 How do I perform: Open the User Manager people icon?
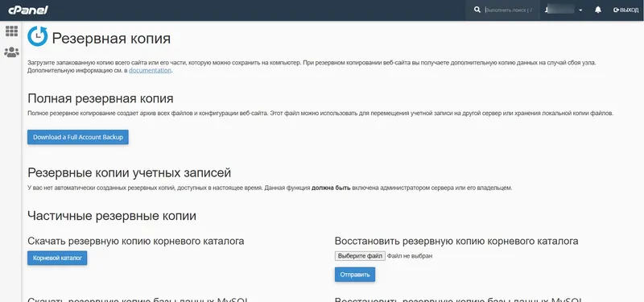pos(11,52)
